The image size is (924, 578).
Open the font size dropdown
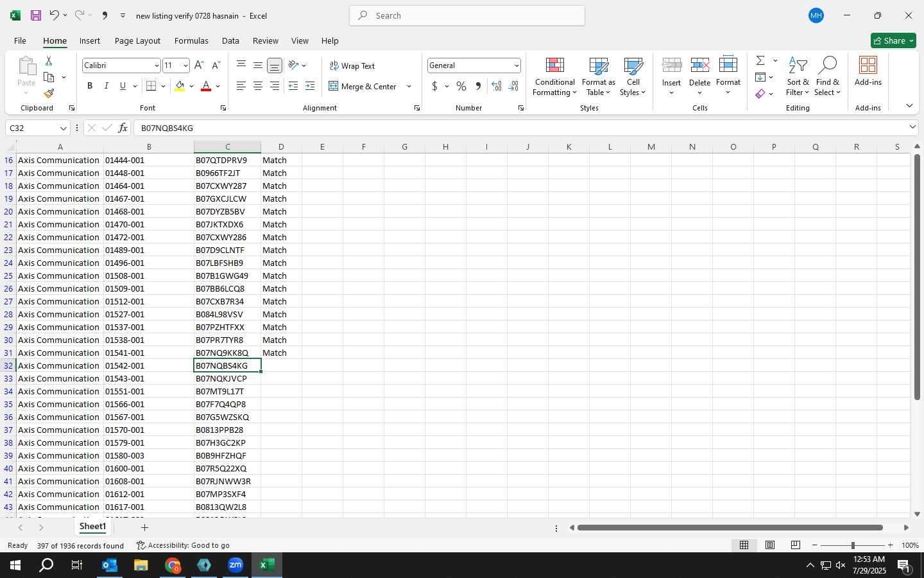coord(185,66)
